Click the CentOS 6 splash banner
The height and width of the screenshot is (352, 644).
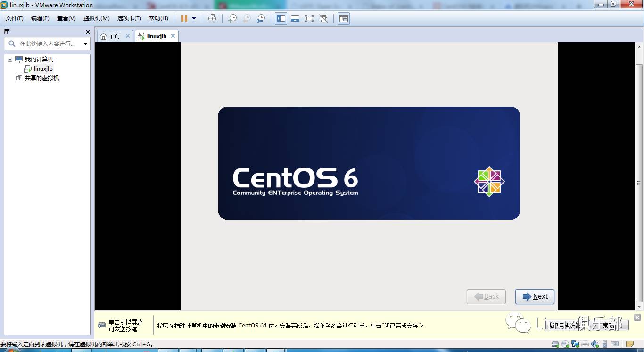tap(369, 163)
